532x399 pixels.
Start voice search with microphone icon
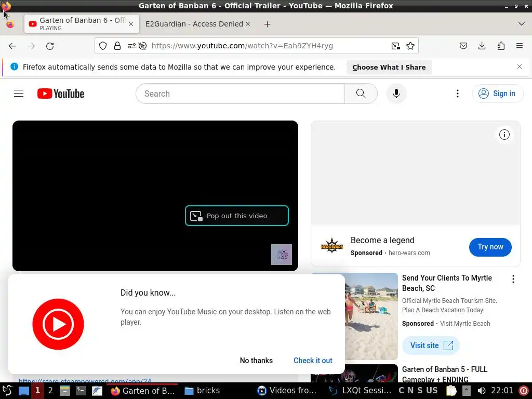396,94
